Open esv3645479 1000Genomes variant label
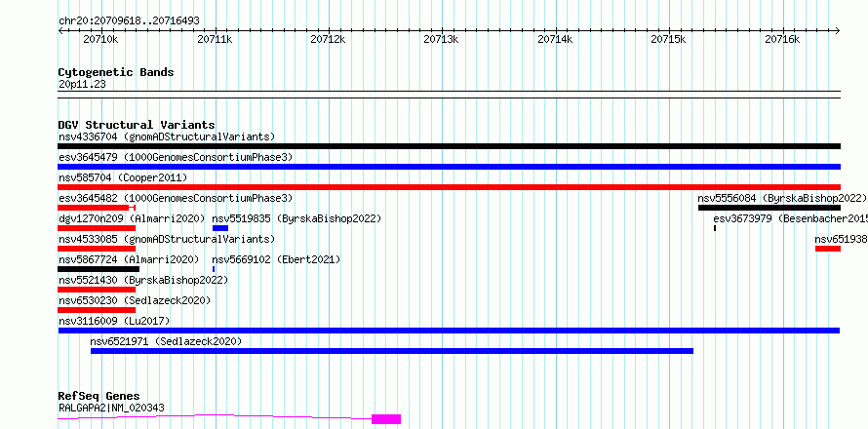Viewport: 868px width, 429px height. click(x=176, y=157)
